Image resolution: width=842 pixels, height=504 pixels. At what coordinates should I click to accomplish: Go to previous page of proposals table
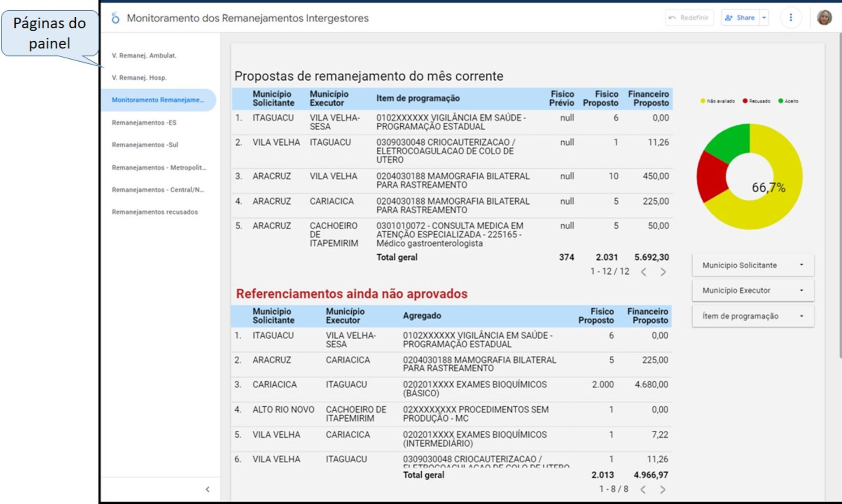point(643,272)
